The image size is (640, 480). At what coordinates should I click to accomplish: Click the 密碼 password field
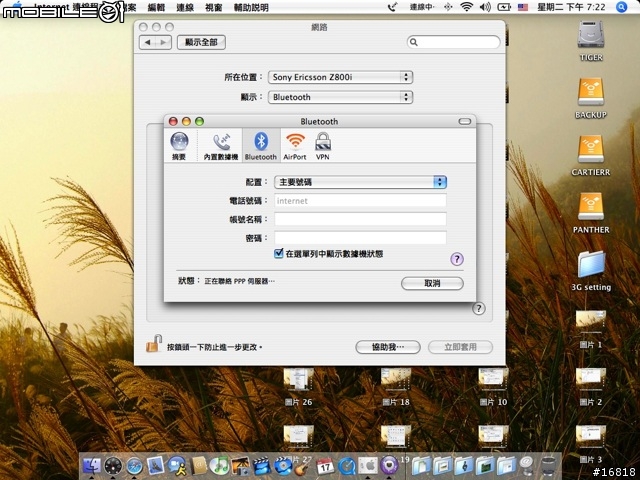360,238
